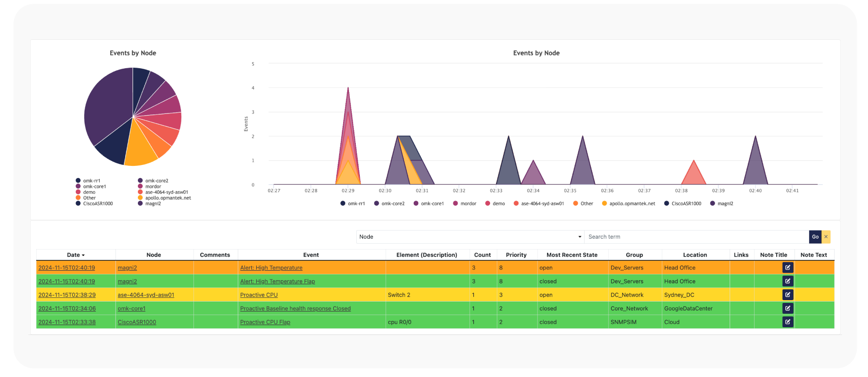868x377 pixels.
Task: Open node link ase-4064-syd-asw01
Action: click(x=146, y=295)
